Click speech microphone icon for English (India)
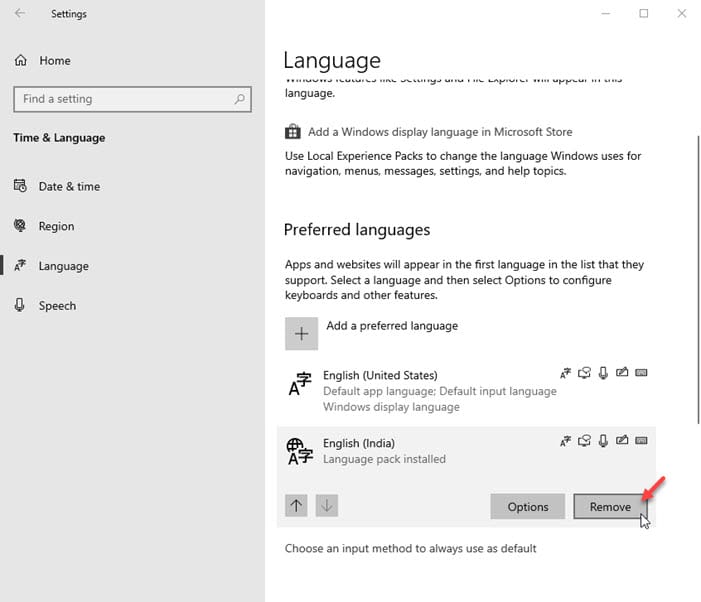701x602 pixels. click(603, 441)
